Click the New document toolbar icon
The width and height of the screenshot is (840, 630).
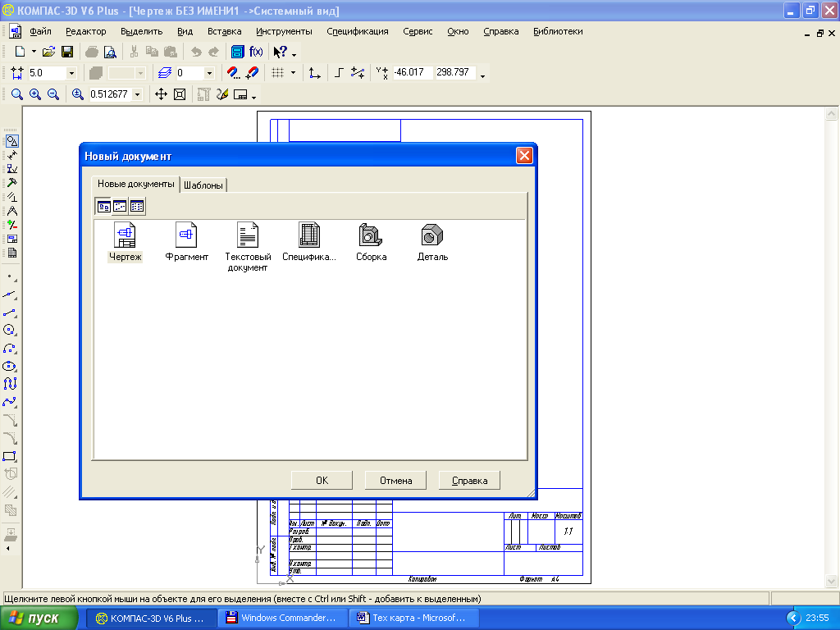(20, 52)
